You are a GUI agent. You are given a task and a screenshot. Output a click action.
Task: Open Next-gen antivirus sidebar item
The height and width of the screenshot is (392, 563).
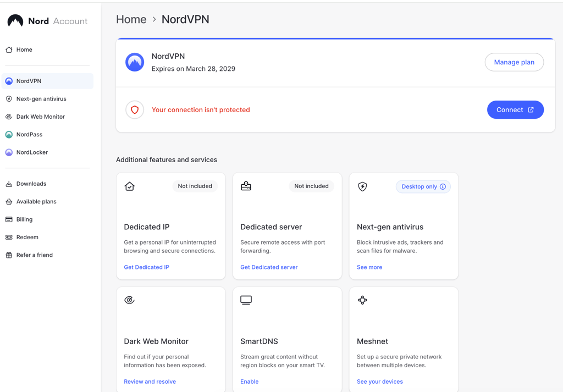coord(47,99)
